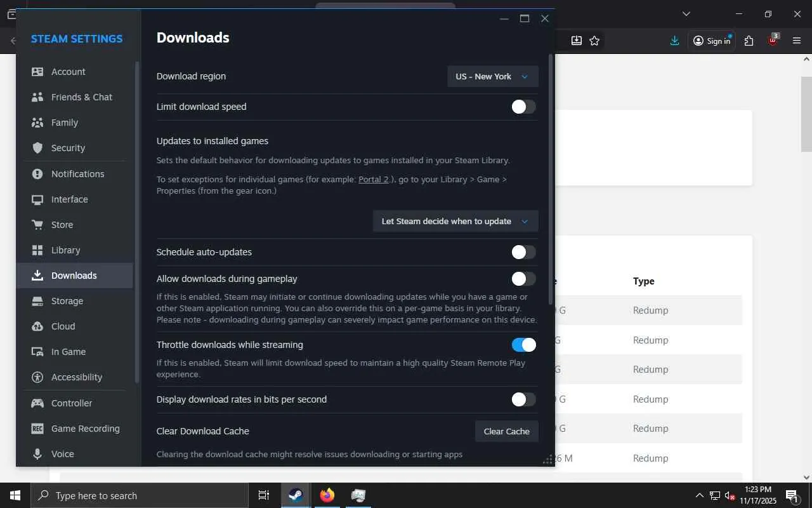This screenshot has height=508, width=812.
Task: Open the In Game settings section
Action: [74, 352]
